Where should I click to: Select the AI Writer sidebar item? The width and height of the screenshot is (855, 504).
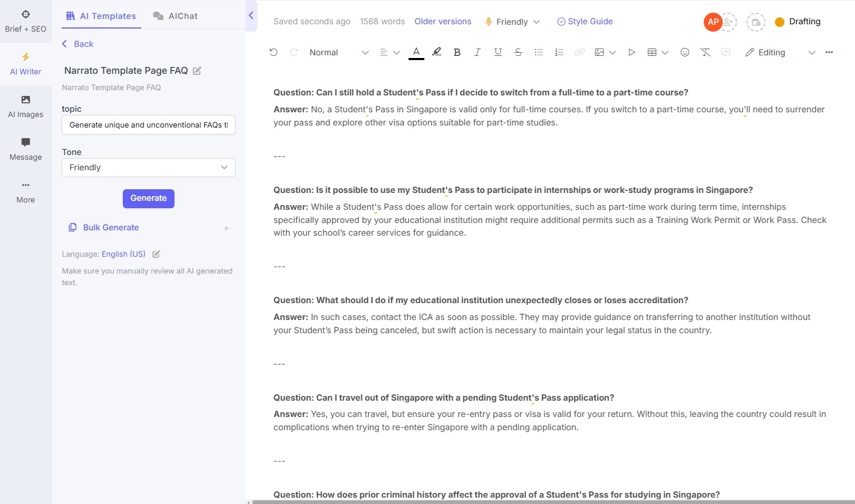pyautogui.click(x=25, y=64)
